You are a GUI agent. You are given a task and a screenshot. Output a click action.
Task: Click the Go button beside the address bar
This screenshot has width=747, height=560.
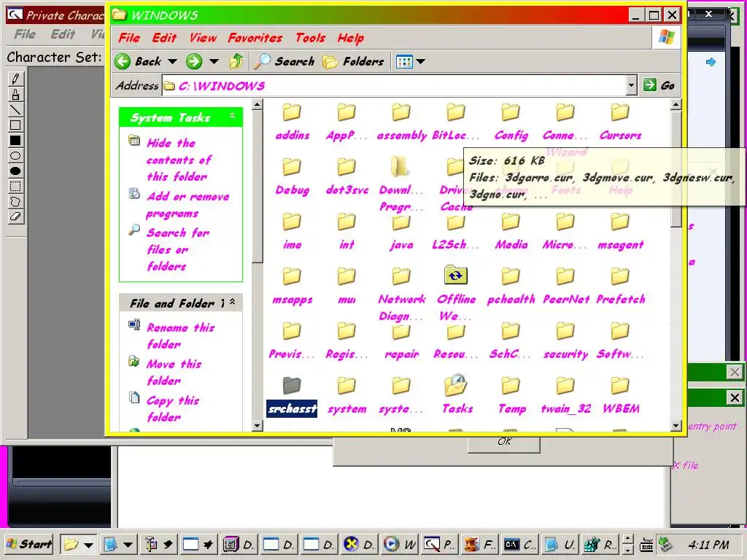(659, 86)
